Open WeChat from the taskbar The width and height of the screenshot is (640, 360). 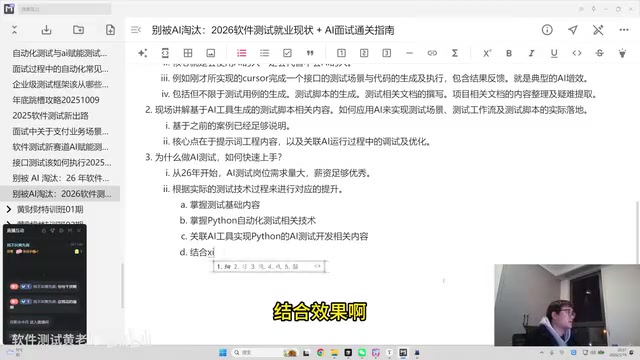[x=362, y=353]
